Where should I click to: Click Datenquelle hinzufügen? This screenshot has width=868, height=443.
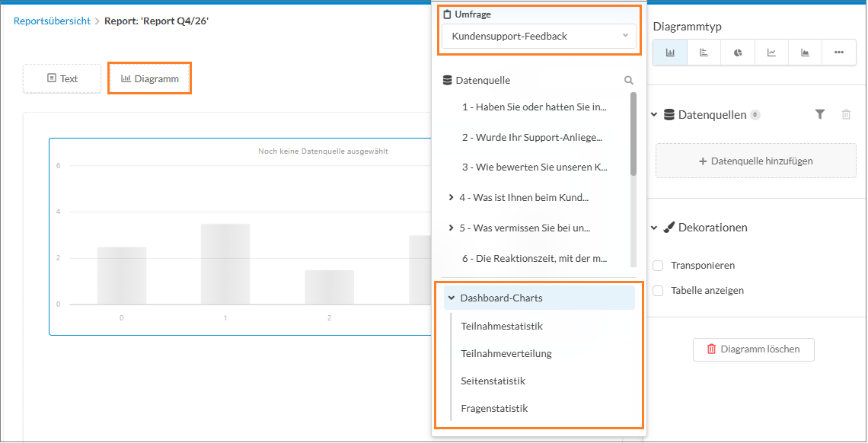(x=755, y=161)
